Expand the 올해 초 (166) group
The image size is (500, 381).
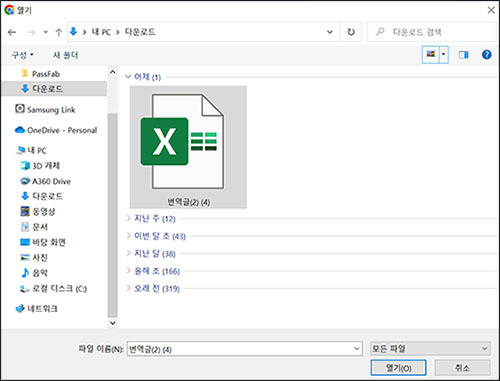(x=128, y=271)
